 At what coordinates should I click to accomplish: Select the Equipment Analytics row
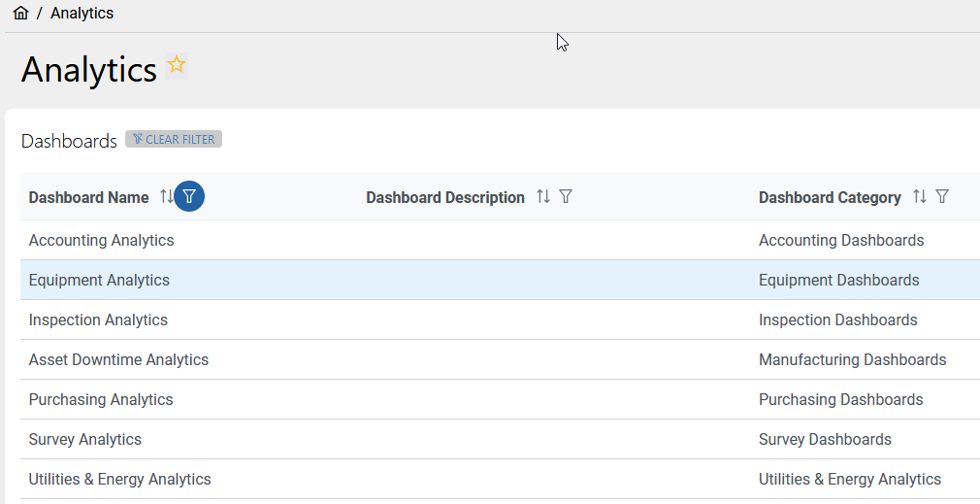tap(99, 280)
